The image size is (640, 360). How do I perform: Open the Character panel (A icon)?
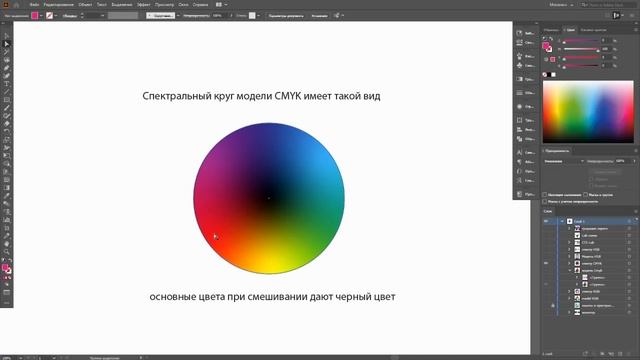click(519, 152)
